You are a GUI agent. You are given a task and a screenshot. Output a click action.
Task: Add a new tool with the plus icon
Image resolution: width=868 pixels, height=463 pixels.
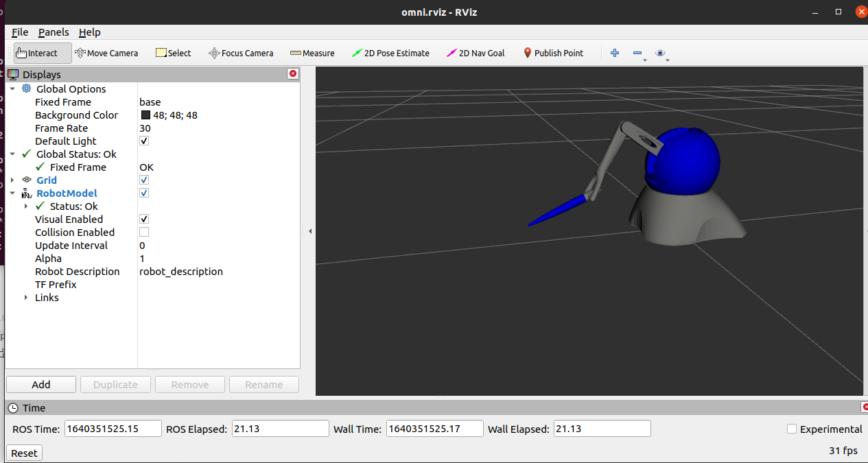point(614,53)
